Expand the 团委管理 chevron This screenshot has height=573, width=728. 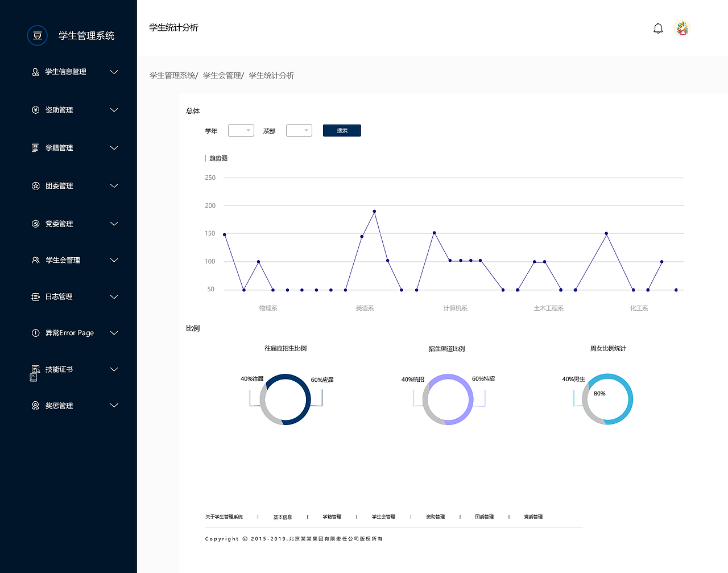pos(114,185)
